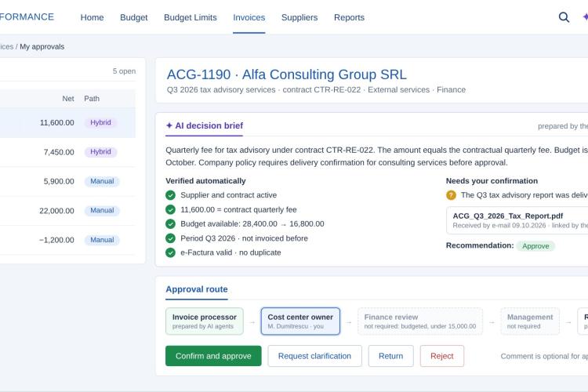The width and height of the screenshot is (588, 392).
Task: Select the 11,600.00 Hybrid invoice row
Action: click(67, 122)
